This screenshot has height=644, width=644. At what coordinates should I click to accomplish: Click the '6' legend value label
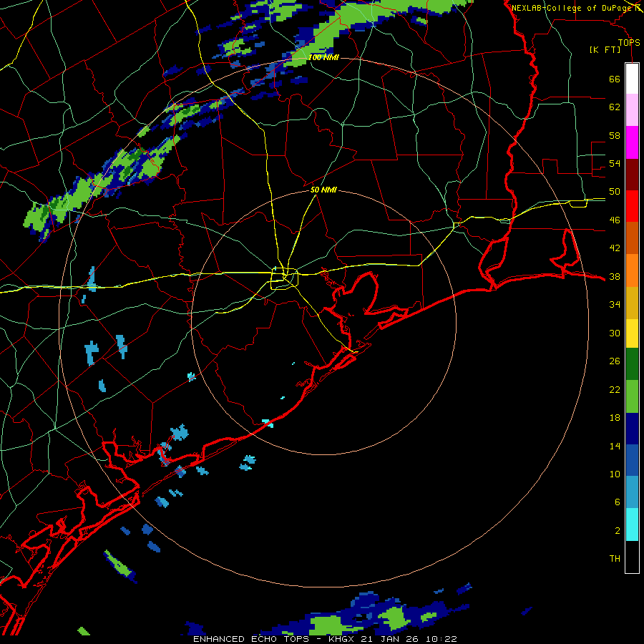[618, 502]
